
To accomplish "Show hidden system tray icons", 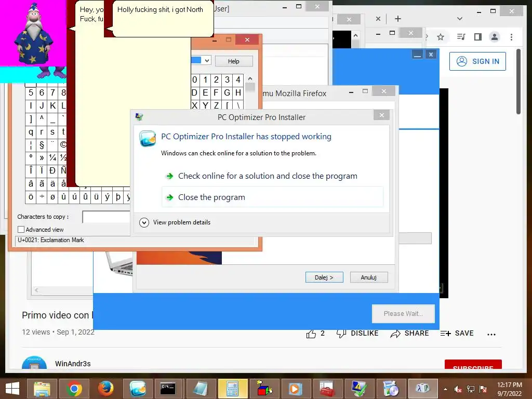I will 445,389.
